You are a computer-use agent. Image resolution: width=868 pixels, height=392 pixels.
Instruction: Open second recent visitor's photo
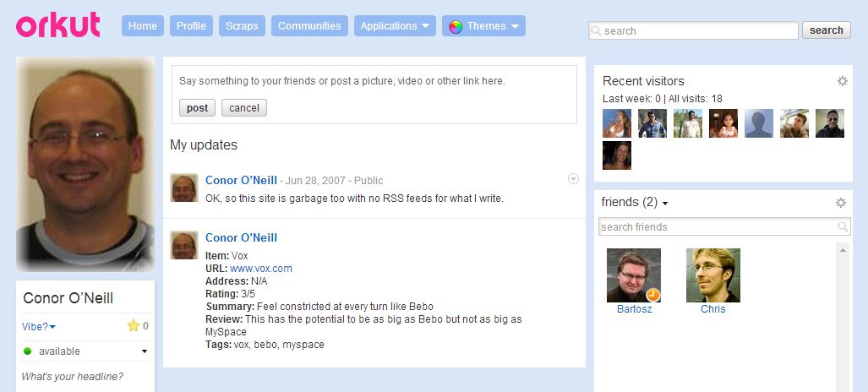(x=652, y=122)
